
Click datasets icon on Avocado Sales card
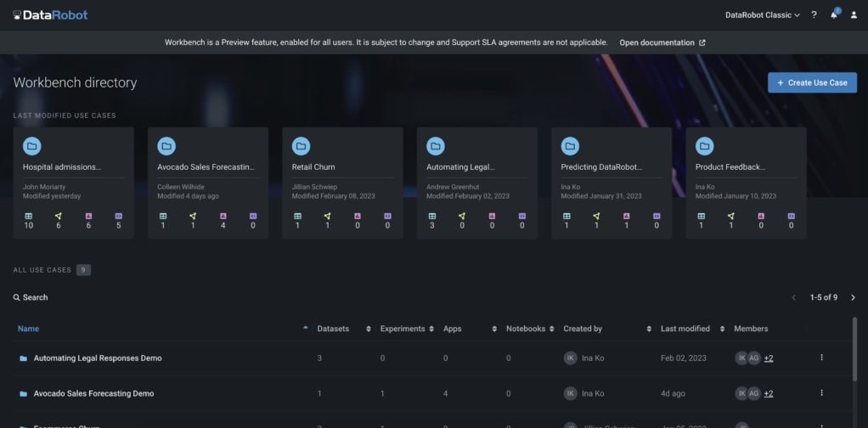pyautogui.click(x=163, y=216)
